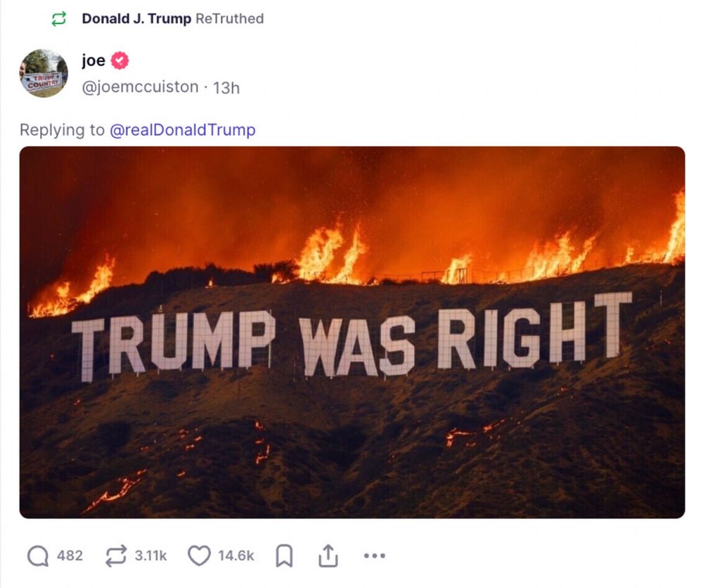Open the joe display name

click(93, 60)
